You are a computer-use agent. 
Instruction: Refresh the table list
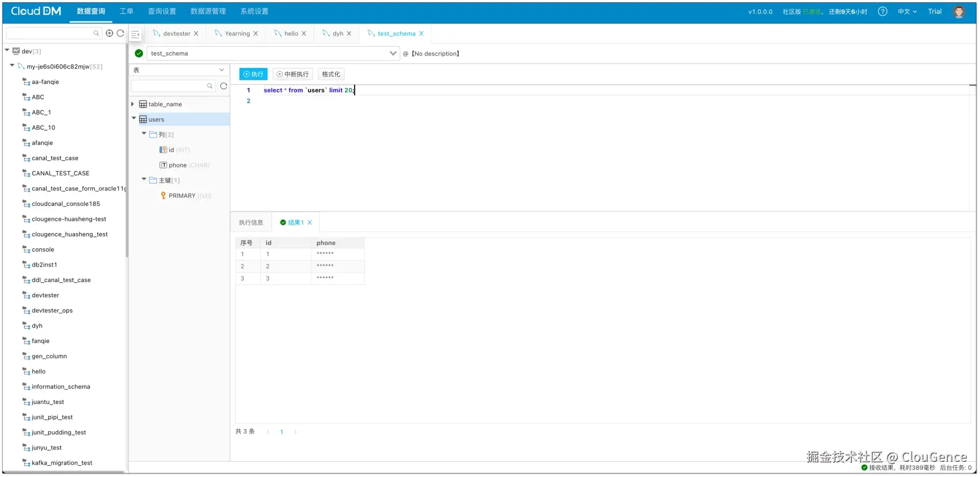[x=224, y=86]
